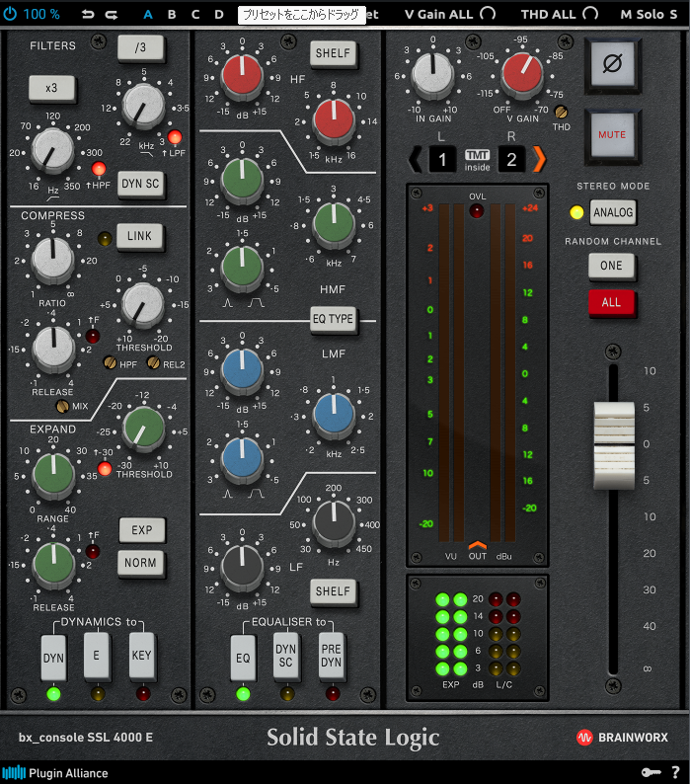Click the black LF frequency knob
This screenshot has width=690, height=784.
click(334, 522)
